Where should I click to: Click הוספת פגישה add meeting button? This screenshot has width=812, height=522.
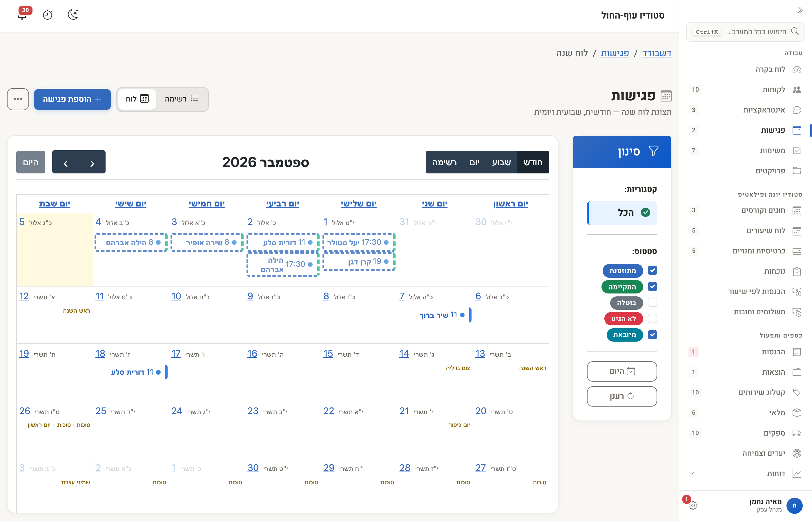point(72,99)
